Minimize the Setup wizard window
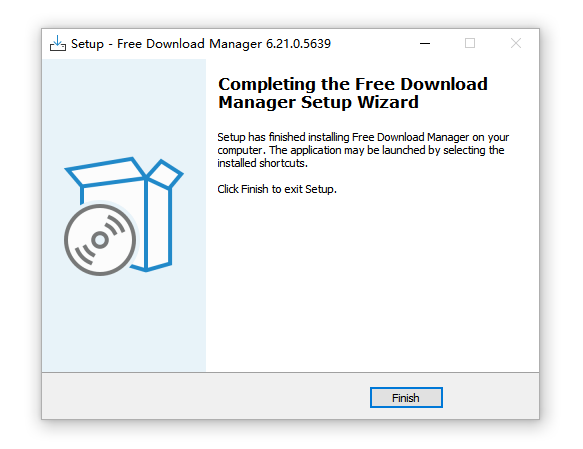The width and height of the screenshot is (583, 449). coord(425,43)
